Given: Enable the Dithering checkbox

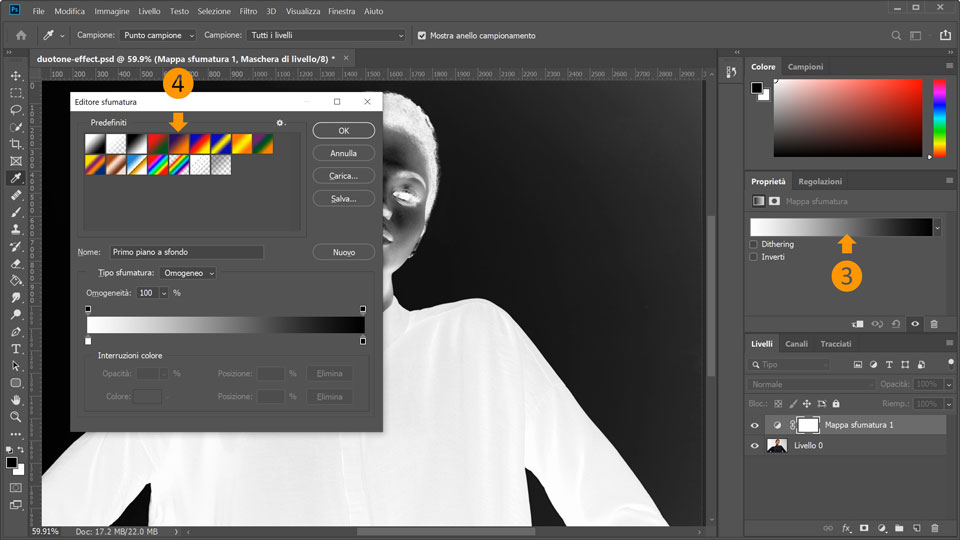Looking at the screenshot, I should 754,244.
